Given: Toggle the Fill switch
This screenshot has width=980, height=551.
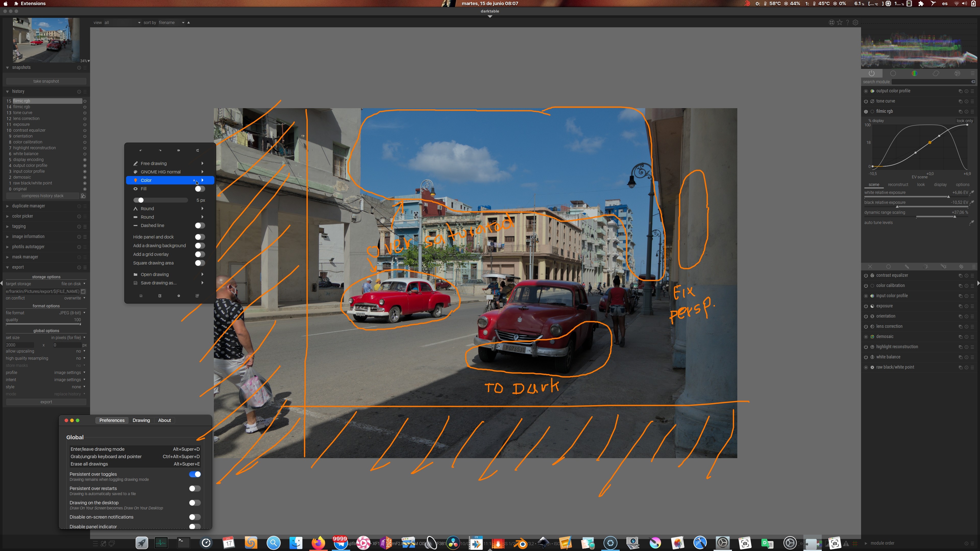Looking at the screenshot, I should [200, 189].
